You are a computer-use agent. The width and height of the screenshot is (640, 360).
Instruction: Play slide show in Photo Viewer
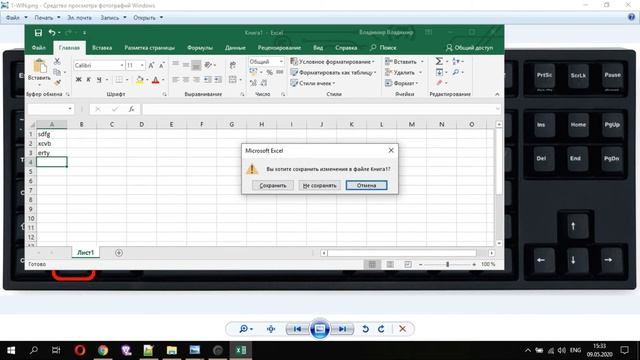click(320, 329)
